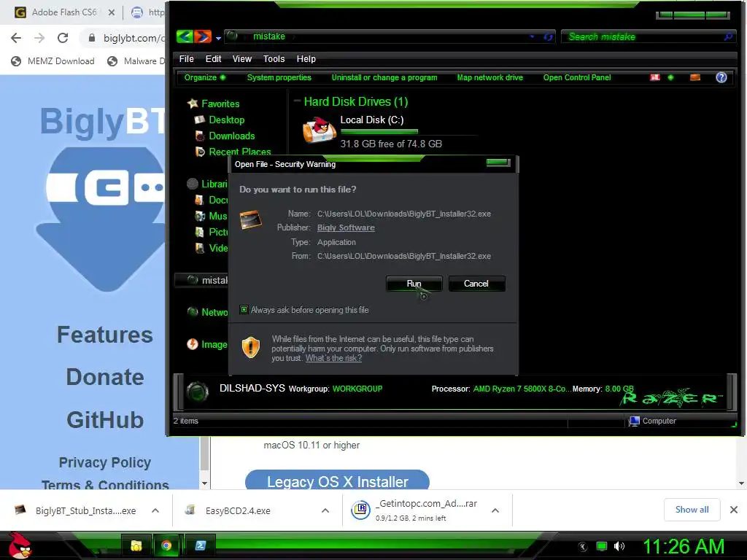
Task: Open the Donate link on BiglyBT page
Action: pyautogui.click(x=105, y=377)
